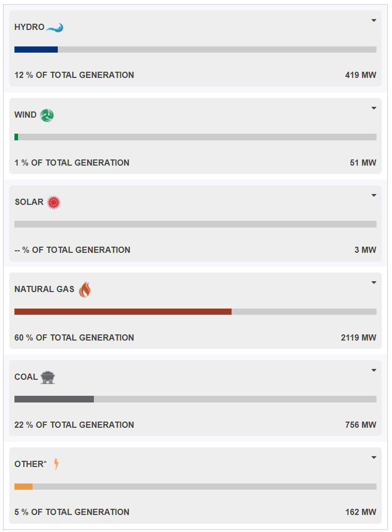Screen dimensions: 392x532
Task: Click the red Solar sun icon
Action: click(54, 202)
